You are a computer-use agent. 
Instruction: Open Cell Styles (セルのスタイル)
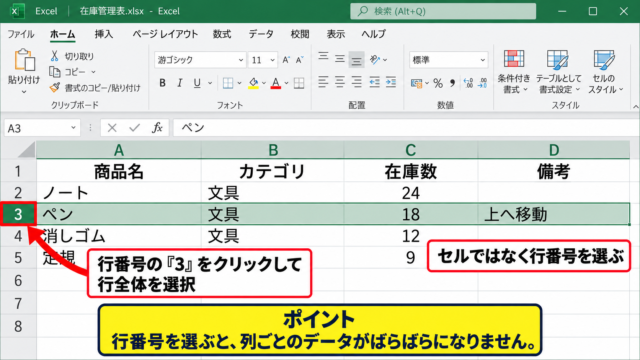[x=605, y=72]
